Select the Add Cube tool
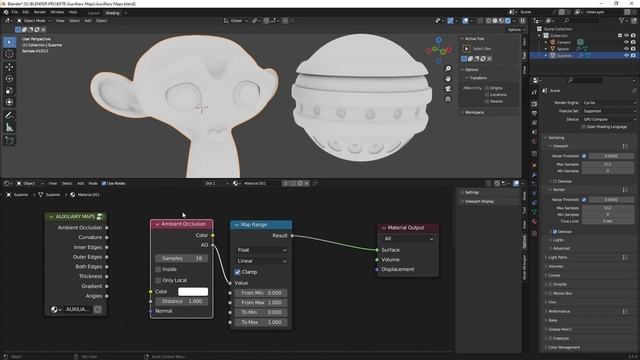640x360 pixels. tap(9, 141)
